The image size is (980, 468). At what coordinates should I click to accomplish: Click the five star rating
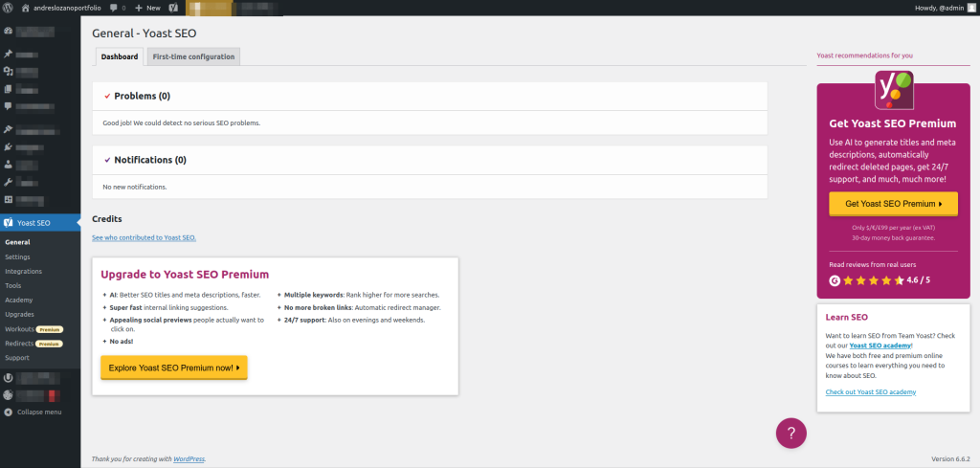(x=873, y=280)
